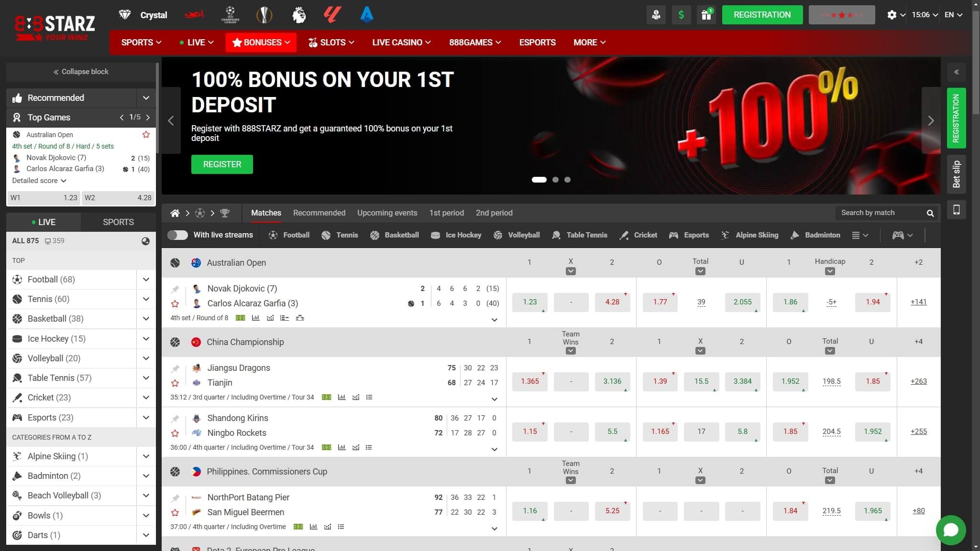Screen dimensions: 980x551
Task: Open the LIVE CASINO menu
Action: pos(401,43)
